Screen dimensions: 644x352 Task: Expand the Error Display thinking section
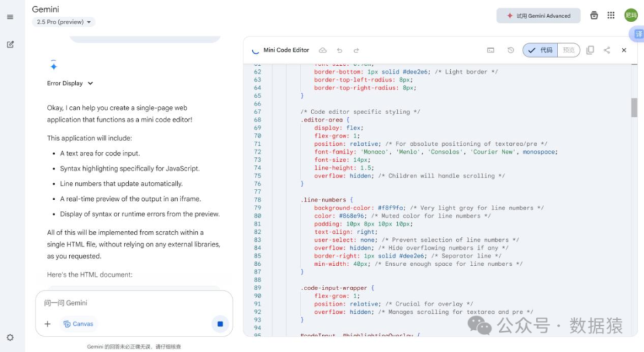click(x=70, y=83)
